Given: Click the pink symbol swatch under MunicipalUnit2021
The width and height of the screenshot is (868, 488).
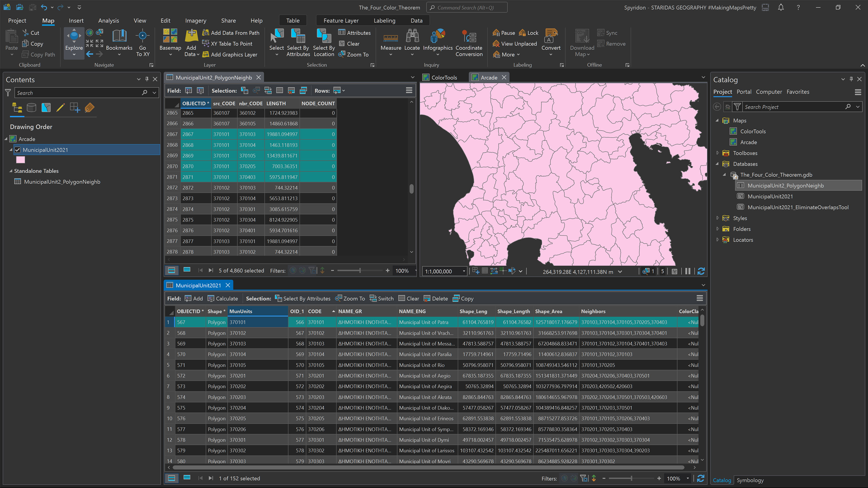Looking at the screenshot, I should 21,160.
